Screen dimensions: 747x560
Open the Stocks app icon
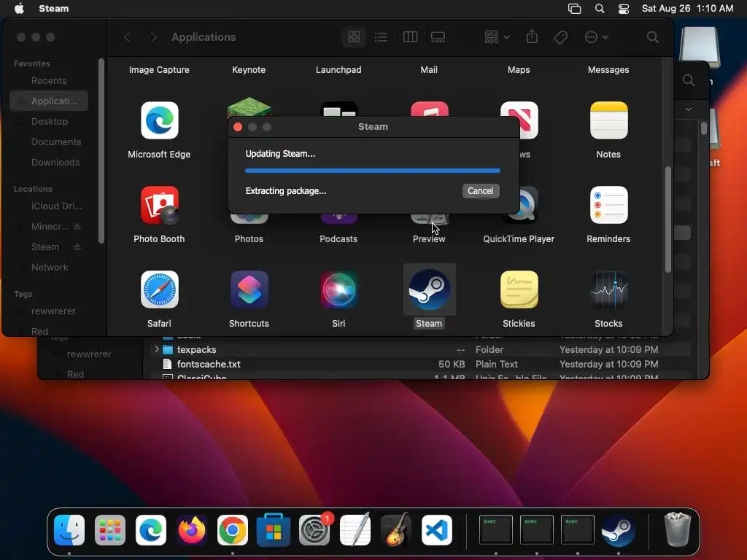(608, 289)
